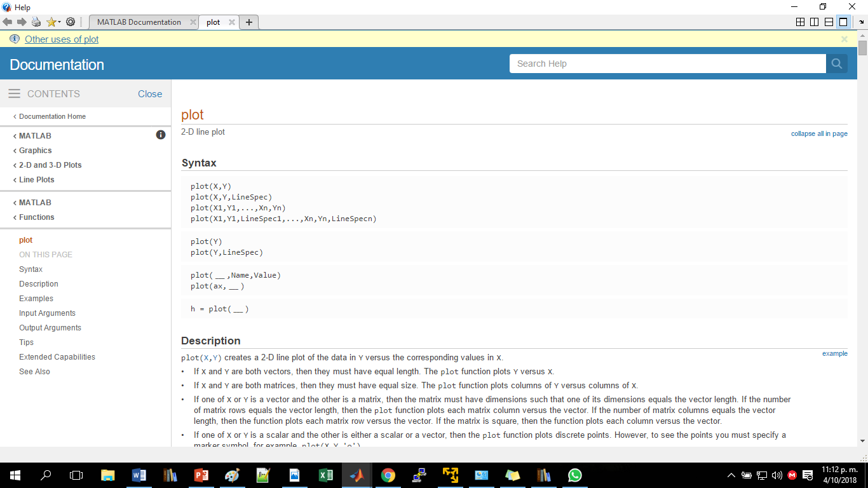This screenshot has height=488, width=868.
Task: Open the example link beside Description
Action: (835, 353)
